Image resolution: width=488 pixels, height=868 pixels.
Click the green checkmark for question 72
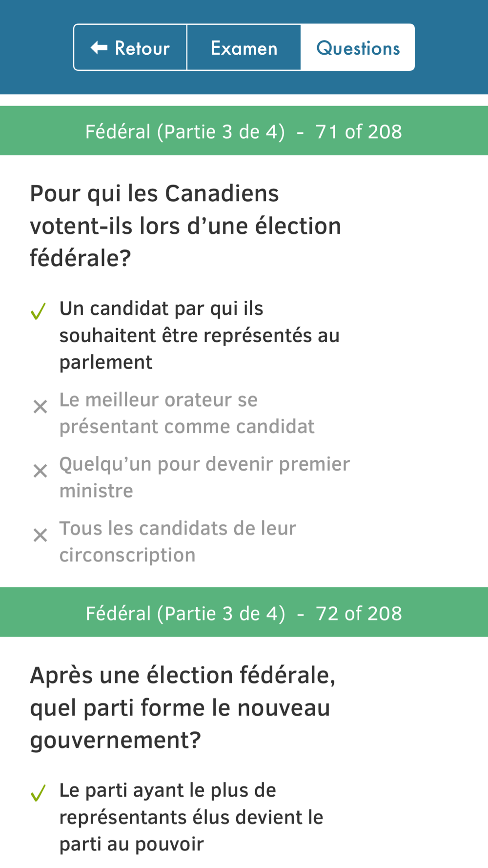pyautogui.click(x=38, y=793)
